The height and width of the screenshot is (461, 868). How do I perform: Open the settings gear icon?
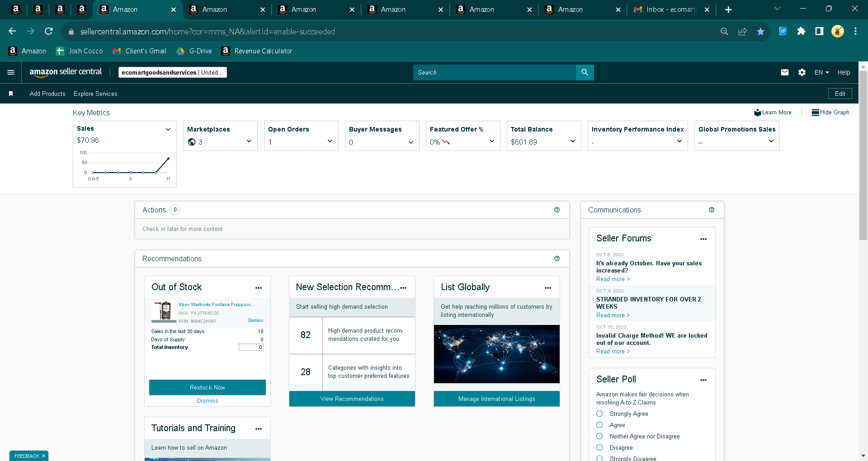pos(802,72)
